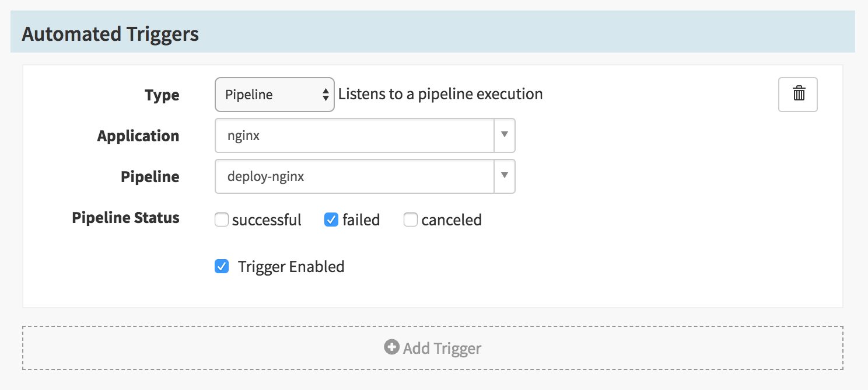The image size is (868, 390).
Task: Delete this trigger with the trash icon
Action: pos(798,94)
